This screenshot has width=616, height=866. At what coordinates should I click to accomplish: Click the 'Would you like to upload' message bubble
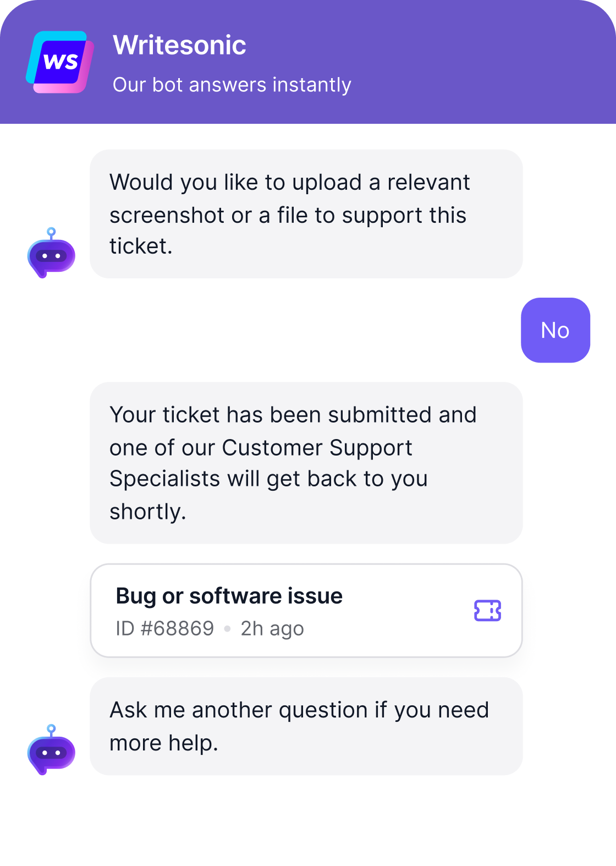[x=306, y=214]
